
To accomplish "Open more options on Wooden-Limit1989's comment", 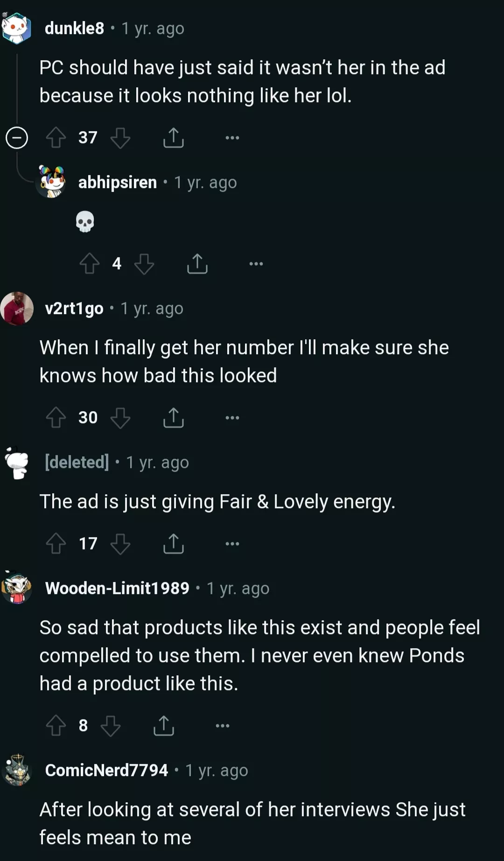I will (222, 726).
